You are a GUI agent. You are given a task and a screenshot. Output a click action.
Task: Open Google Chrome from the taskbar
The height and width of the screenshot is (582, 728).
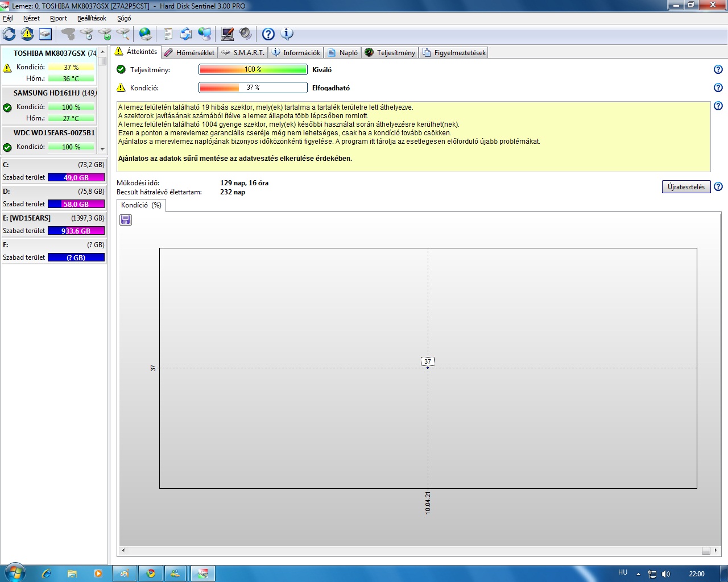[151, 573]
